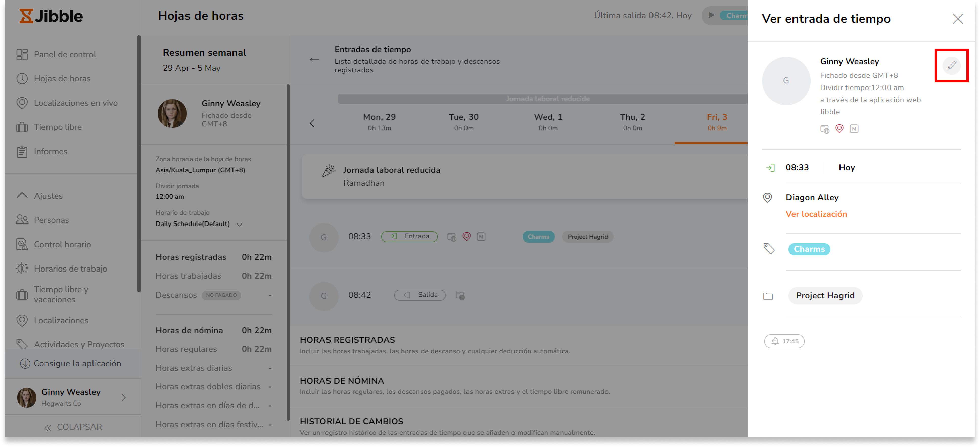
Task: Open Personas settings
Action: (x=43, y=220)
